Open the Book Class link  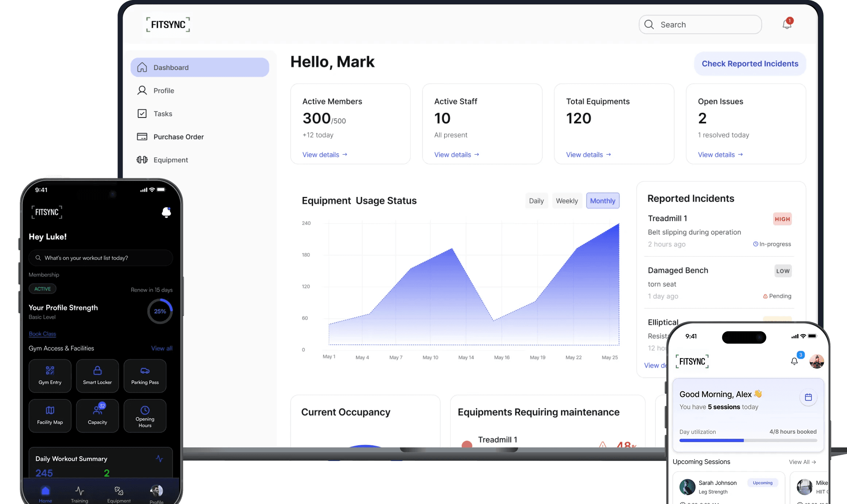pyautogui.click(x=42, y=334)
